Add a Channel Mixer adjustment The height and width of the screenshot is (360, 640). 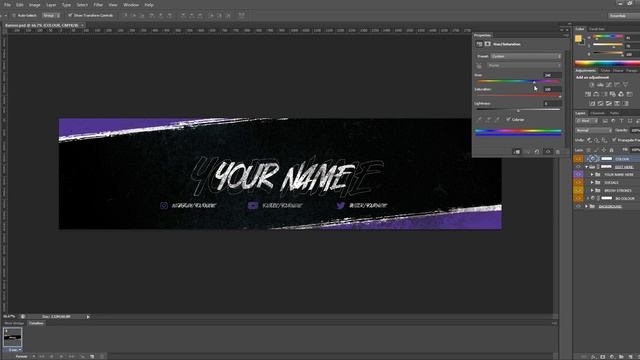pos(621,94)
